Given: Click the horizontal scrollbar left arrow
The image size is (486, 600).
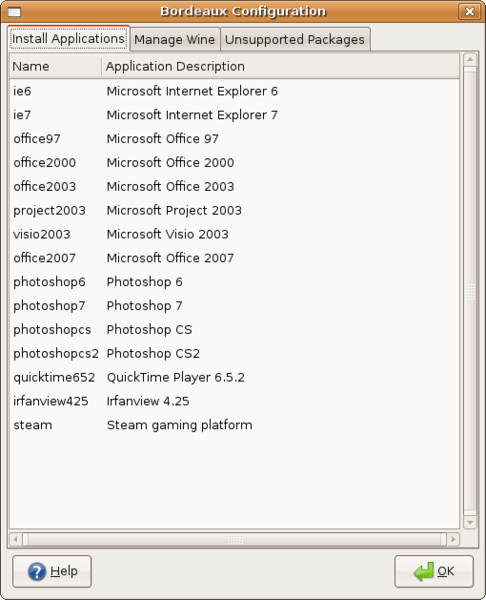Looking at the screenshot, I should (15, 540).
